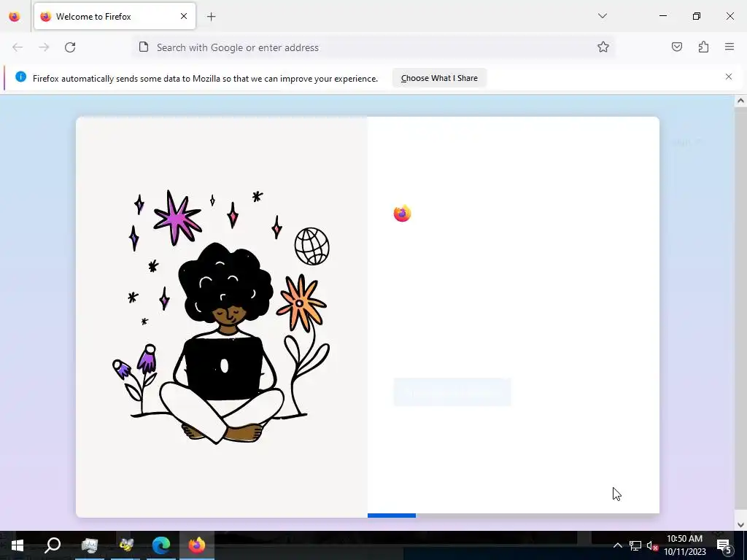Go forward one page
Image resolution: width=747 pixels, height=560 pixels.
pyautogui.click(x=44, y=47)
